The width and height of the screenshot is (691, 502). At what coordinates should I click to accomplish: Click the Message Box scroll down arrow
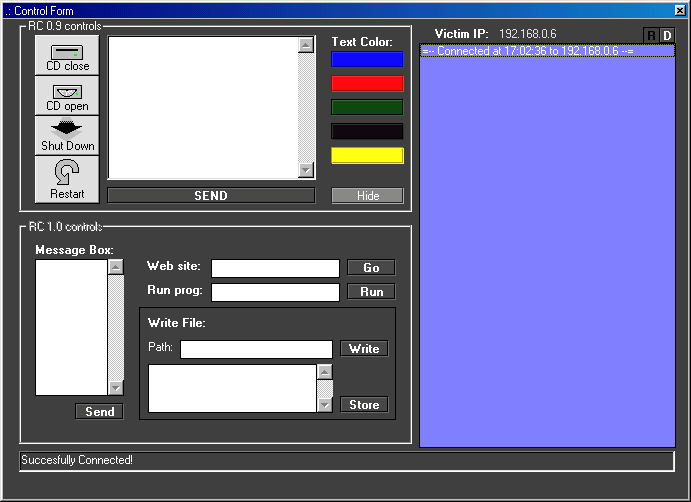pyautogui.click(x=116, y=387)
